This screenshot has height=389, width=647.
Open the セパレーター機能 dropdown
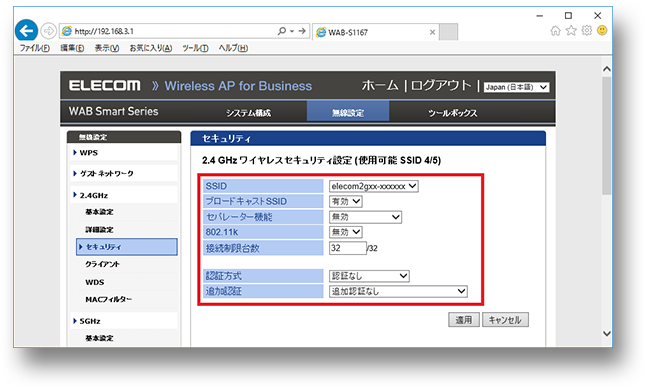click(365, 217)
